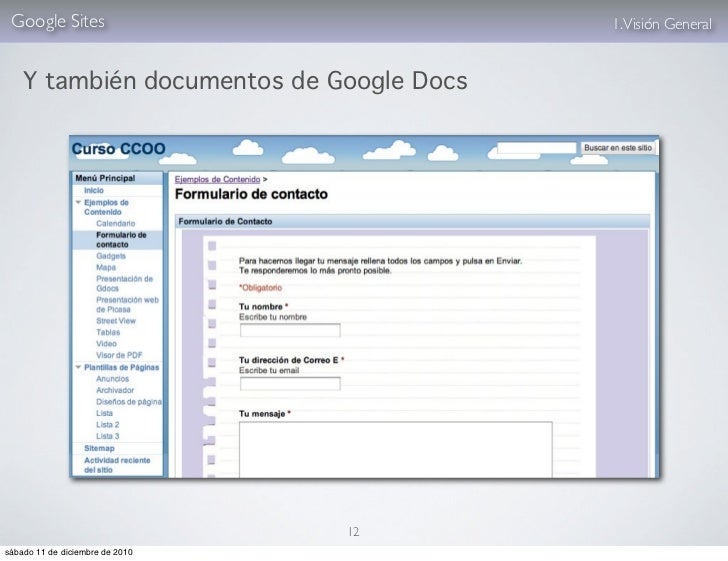Click the sábado 11 de diciembre date
Viewport: 728px width, 561px height.
69,552
